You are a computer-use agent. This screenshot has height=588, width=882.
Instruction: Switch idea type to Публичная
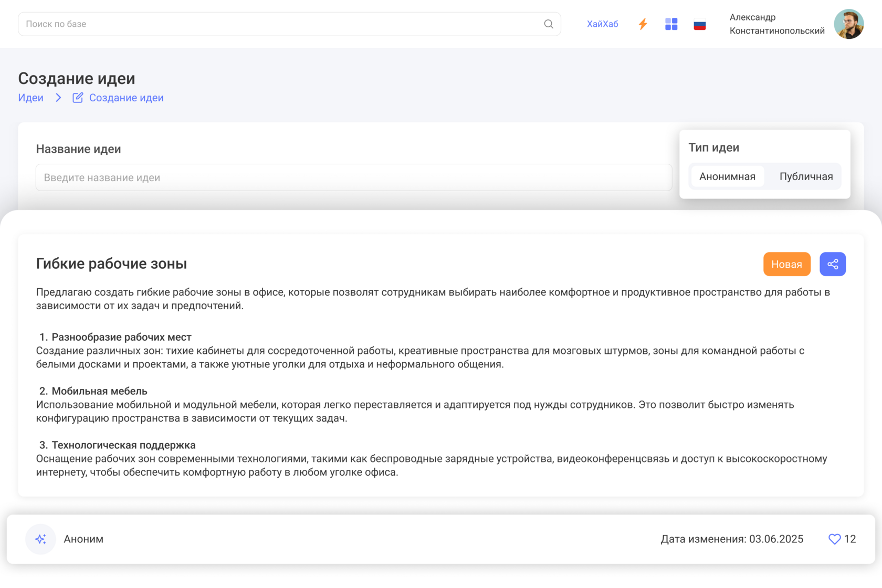806,176
